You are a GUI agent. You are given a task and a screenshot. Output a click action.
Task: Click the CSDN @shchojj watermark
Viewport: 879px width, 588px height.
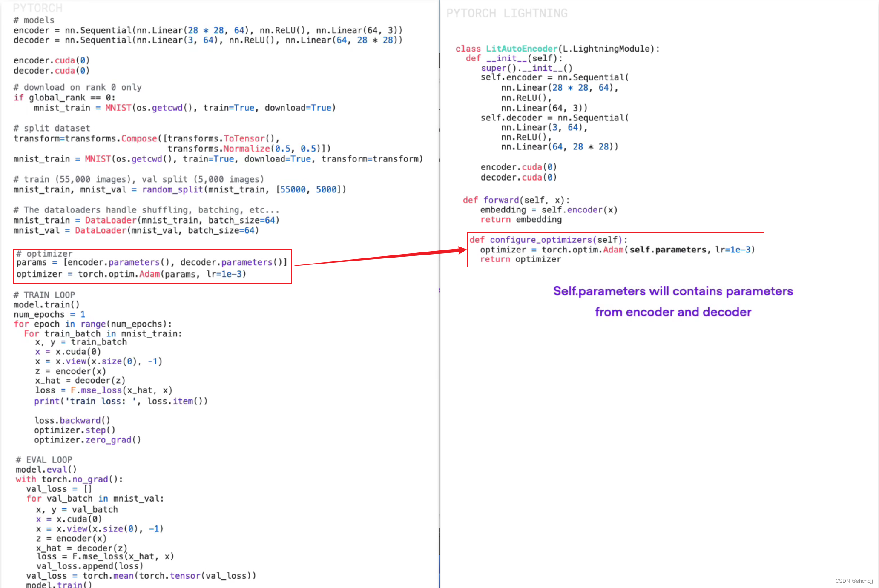pyautogui.click(x=853, y=581)
